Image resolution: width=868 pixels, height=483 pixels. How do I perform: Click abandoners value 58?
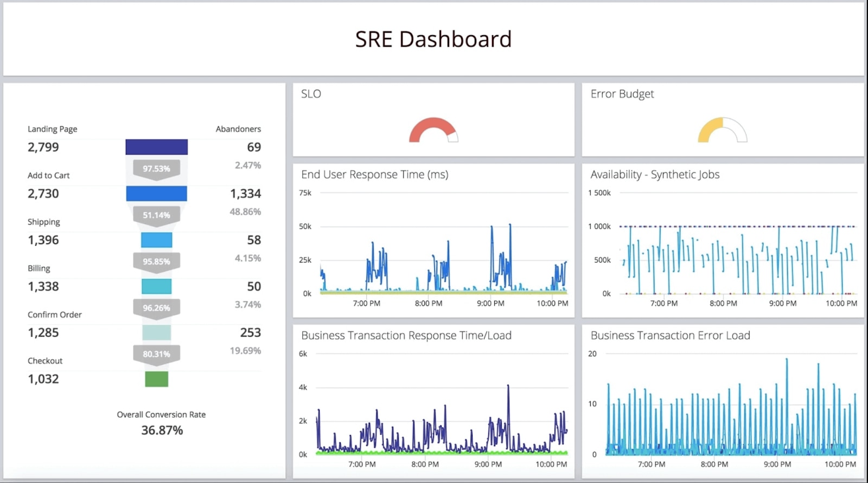(254, 240)
